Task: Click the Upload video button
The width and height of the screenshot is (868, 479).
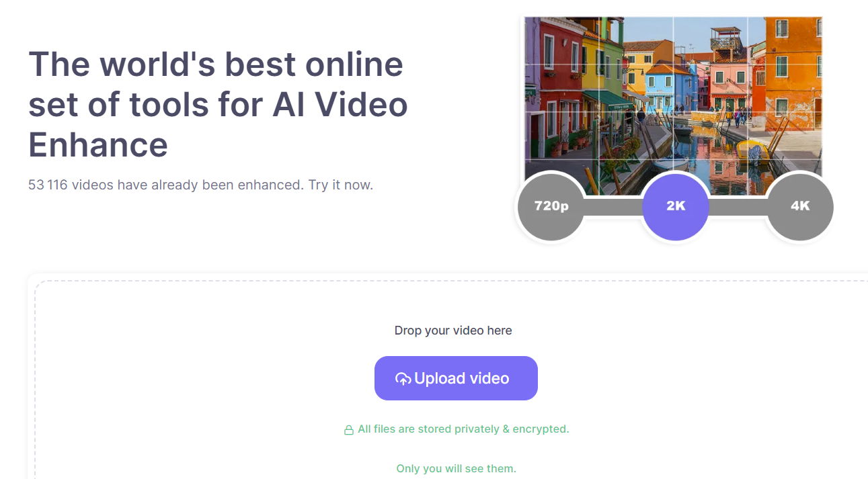Action: pos(456,378)
